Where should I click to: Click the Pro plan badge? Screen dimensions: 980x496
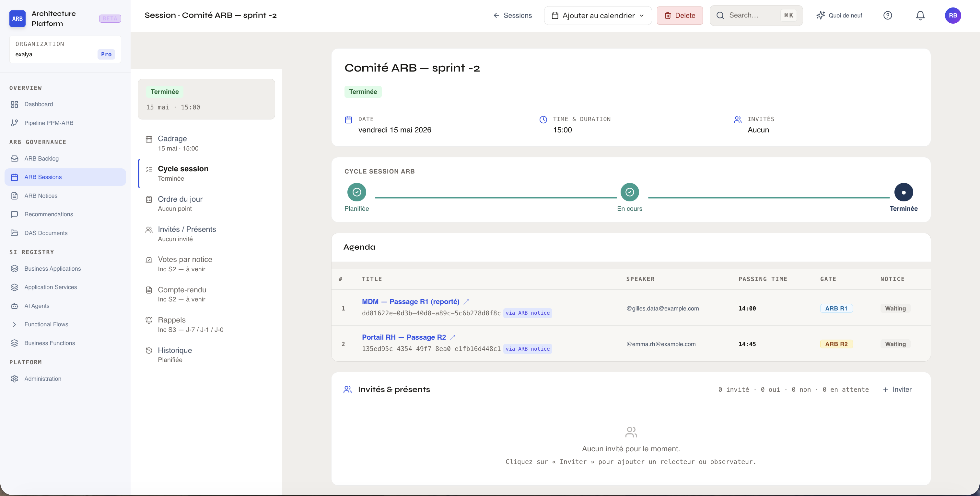(x=106, y=54)
